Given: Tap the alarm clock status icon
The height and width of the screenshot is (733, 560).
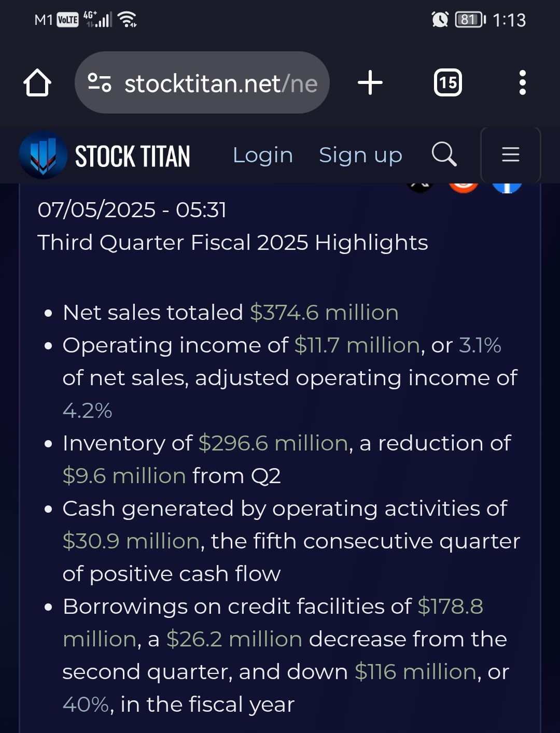Looking at the screenshot, I should (x=440, y=20).
